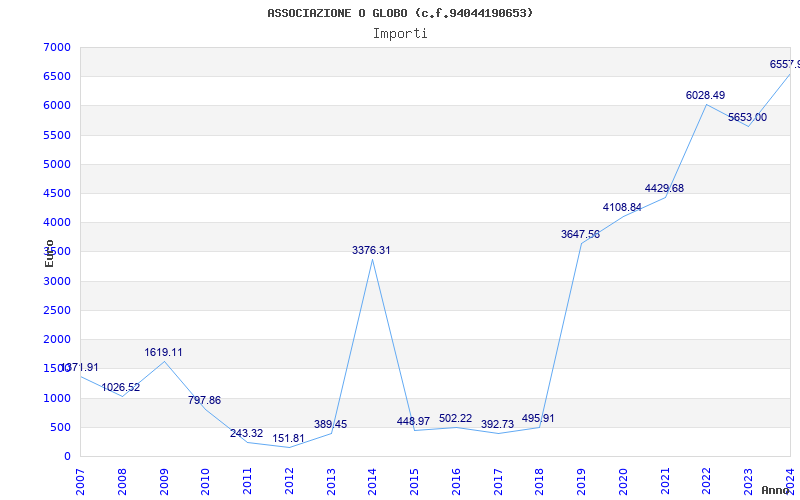Click the 2011 year label
800x500 pixels.
pos(247,482)
